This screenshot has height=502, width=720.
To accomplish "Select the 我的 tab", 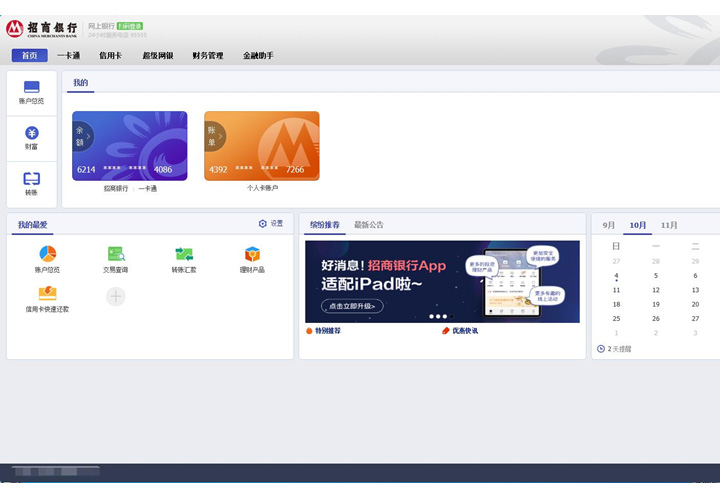I will (80, 83).
